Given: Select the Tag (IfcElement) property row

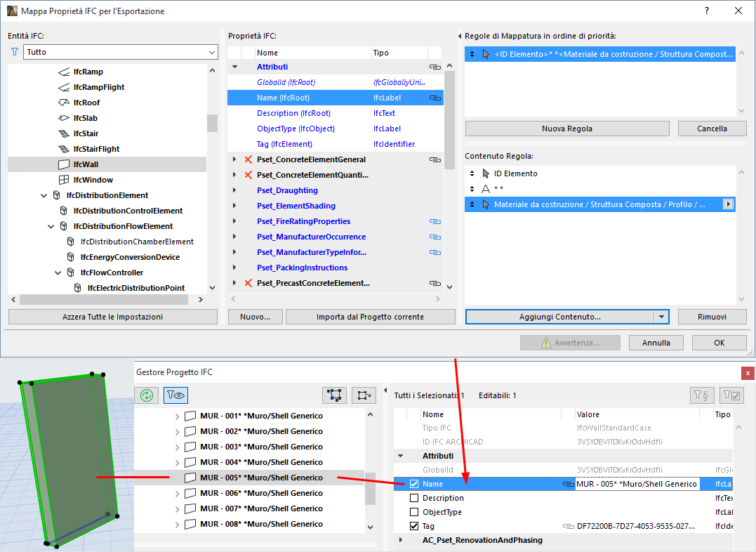Looking at the screenshot, I should [x=335, y=144].
